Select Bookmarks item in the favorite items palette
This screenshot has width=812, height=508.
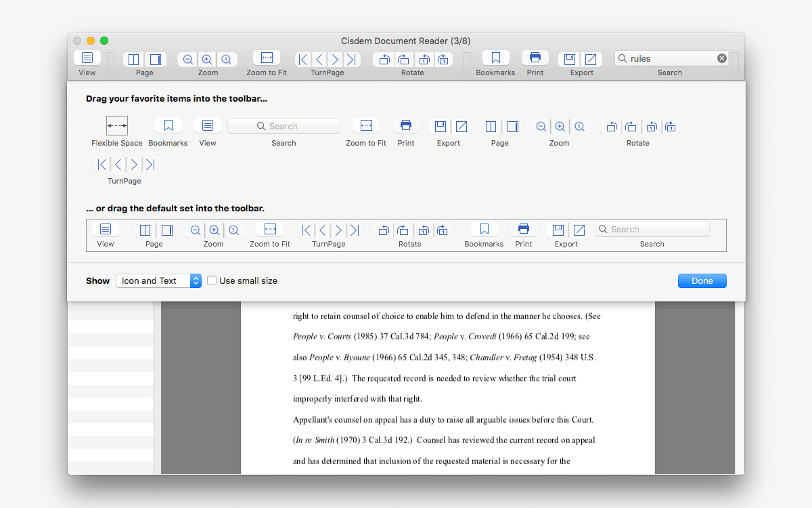click(x=168, y=126)
